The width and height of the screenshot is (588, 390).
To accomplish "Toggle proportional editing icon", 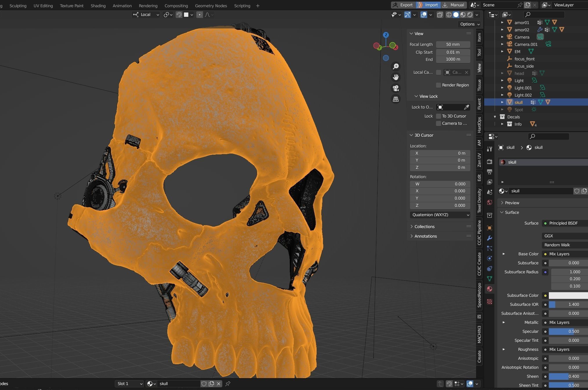I will tap(199, 15).
